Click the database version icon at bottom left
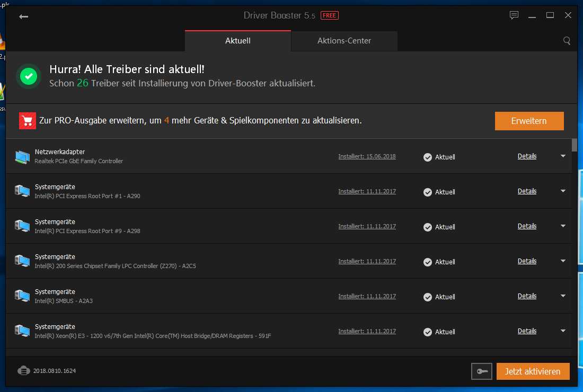The height and width of the screenshot is (392, 583). tap(24, 371)
